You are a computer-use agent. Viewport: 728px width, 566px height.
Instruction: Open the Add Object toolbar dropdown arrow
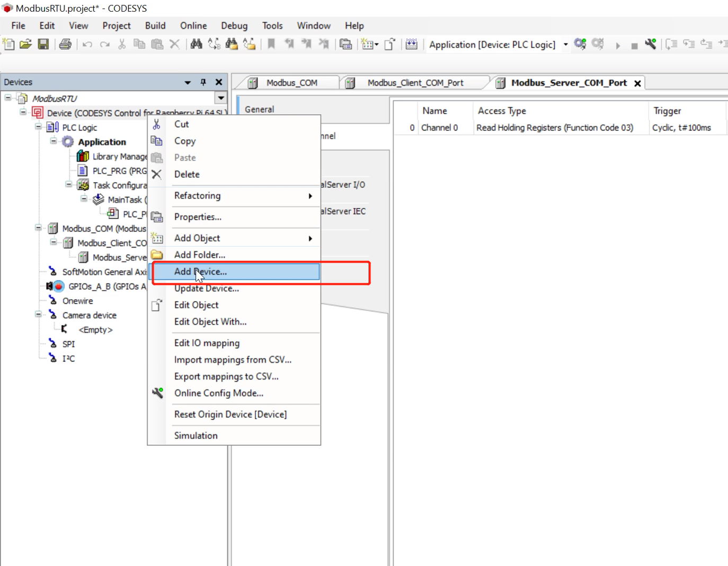click(377, 45)
